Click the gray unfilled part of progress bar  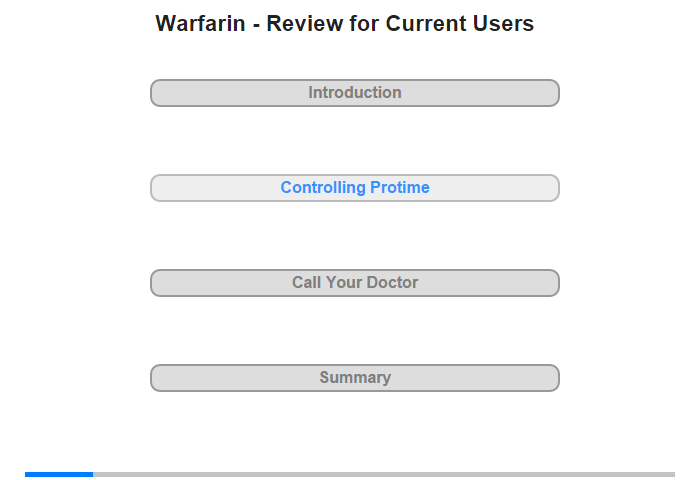383,474
